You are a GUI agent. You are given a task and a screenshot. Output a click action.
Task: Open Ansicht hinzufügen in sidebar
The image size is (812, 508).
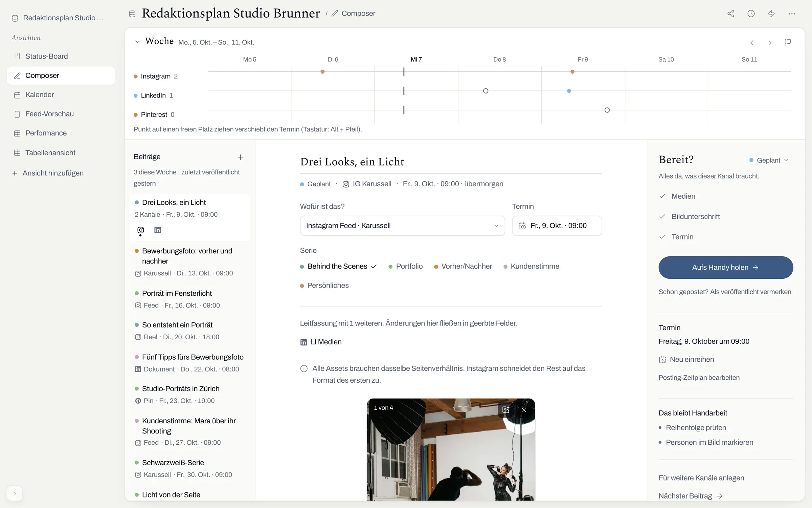coord(48,173)
